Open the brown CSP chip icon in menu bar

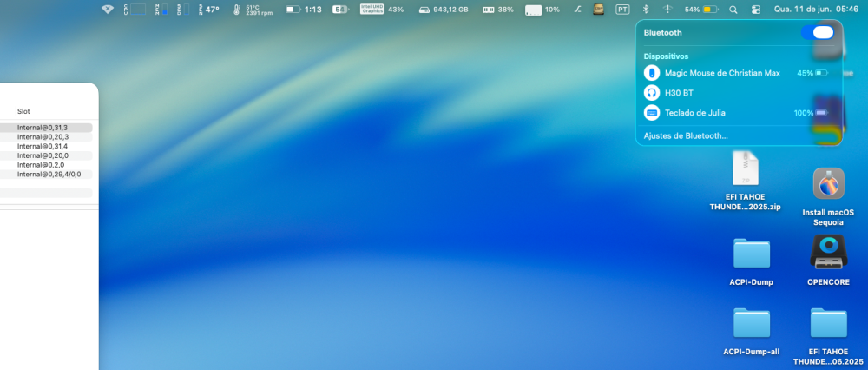[x=598, y=10]
